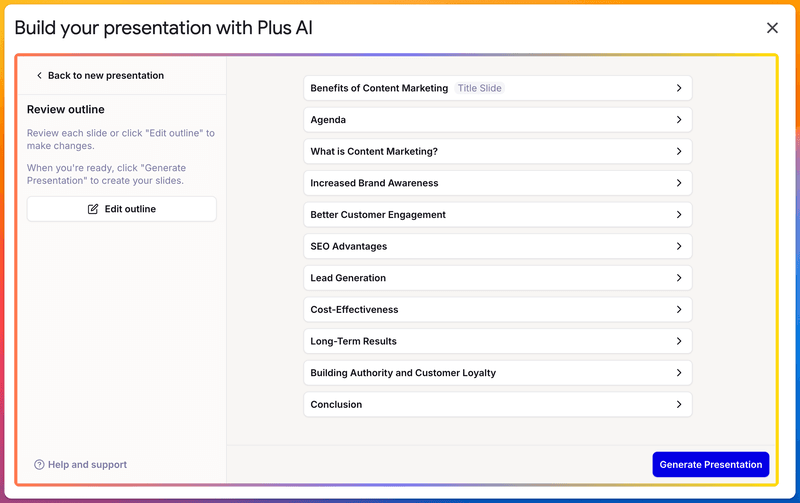Viewport: 800px width, 503px height.
Task: Select Cost-Effectiveness title text
Action: click(x=354, y=310)
